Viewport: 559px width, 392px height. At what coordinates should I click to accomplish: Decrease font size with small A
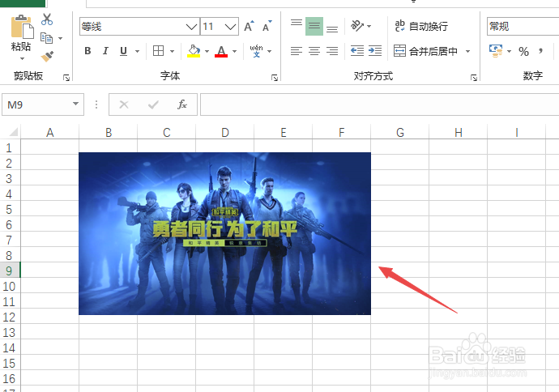click(267, 26)
